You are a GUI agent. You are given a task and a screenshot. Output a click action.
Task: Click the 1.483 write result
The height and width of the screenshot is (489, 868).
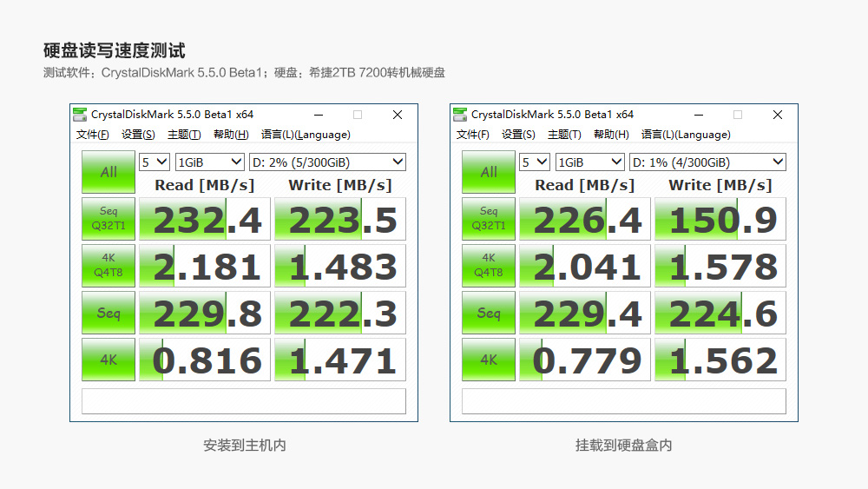pos(340,266)
